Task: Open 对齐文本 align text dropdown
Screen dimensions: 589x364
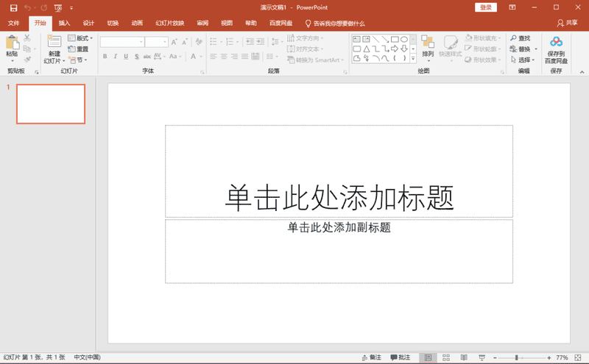Action: pyautogui.click(x=305, y=49)
